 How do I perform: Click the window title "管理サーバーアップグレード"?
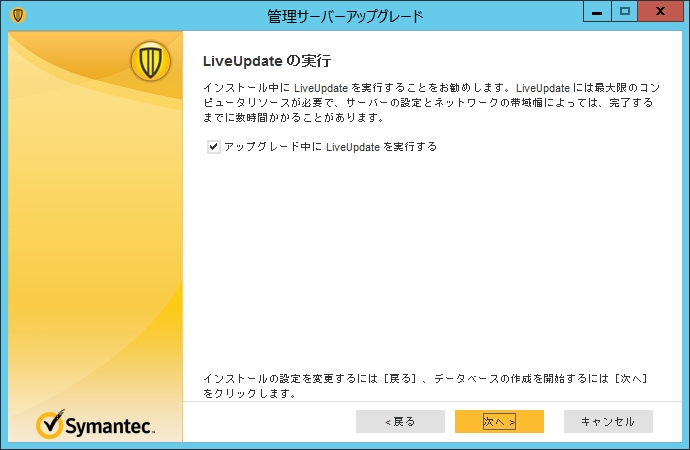click(345, 16)
